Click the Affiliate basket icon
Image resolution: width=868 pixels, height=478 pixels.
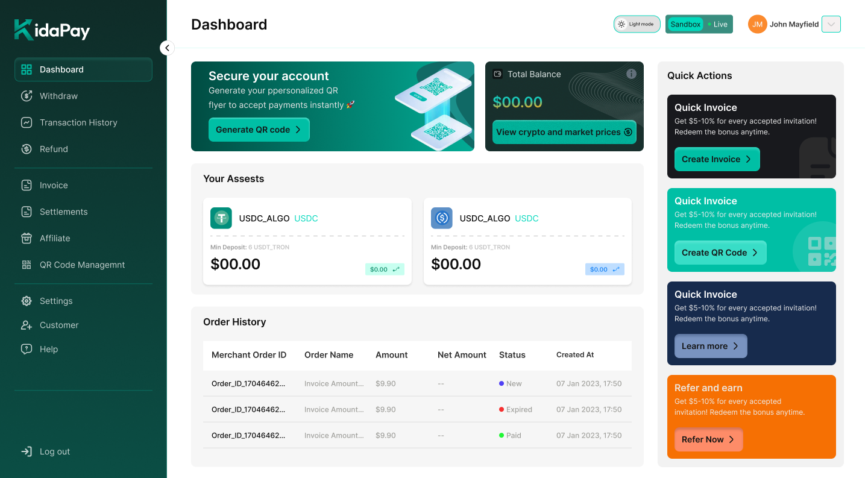pyautogui.click(x=27, y=238)
